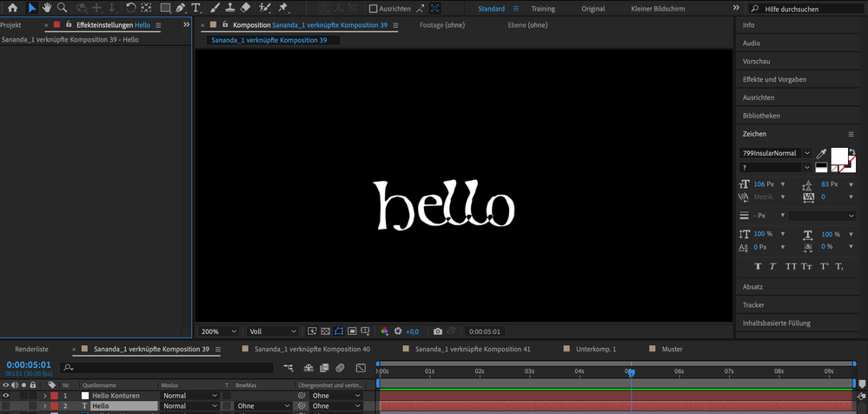Select the Brush tool
Screen dimensions: 868x414
point(215,8)
